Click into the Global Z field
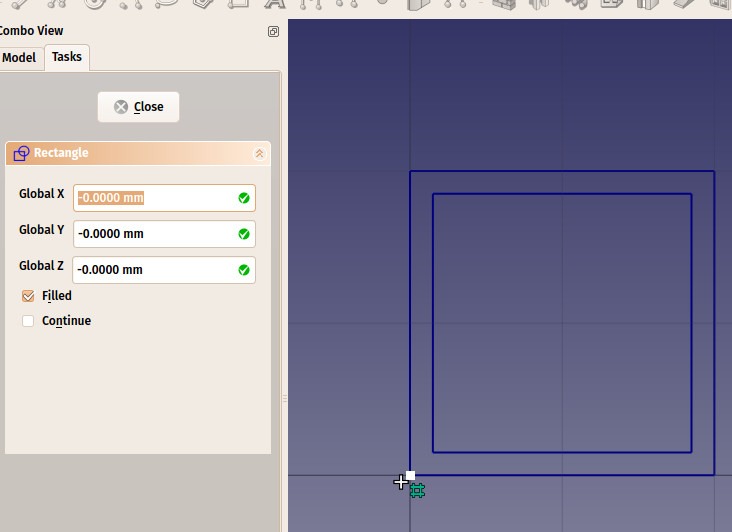732x532 pixels. pos(155,270)
